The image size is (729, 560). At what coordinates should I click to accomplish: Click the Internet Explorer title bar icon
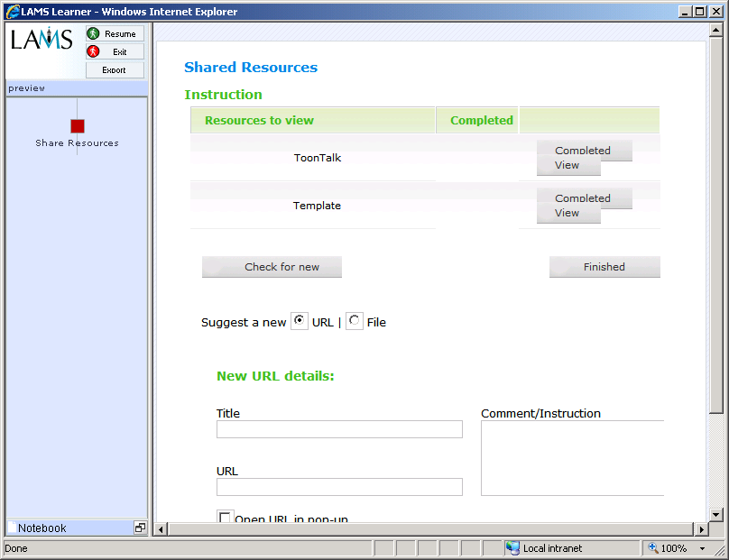click(13, 12)
